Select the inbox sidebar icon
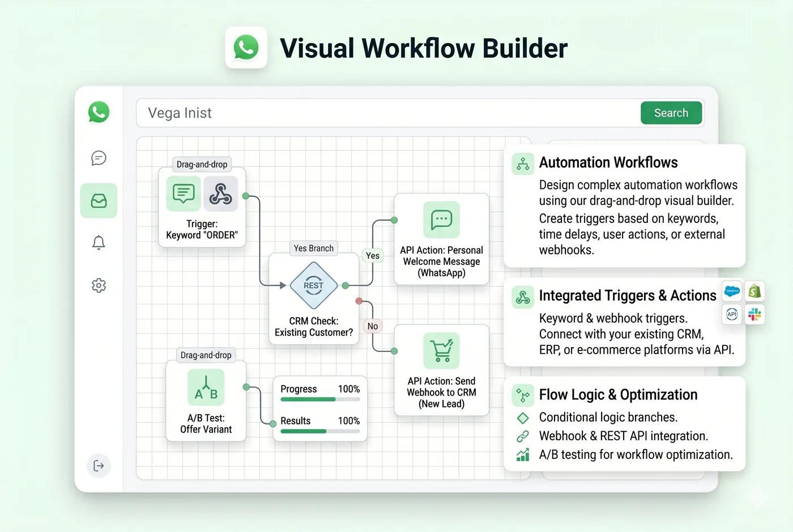Viewport: 793px width, 532px height. point(99,200)
